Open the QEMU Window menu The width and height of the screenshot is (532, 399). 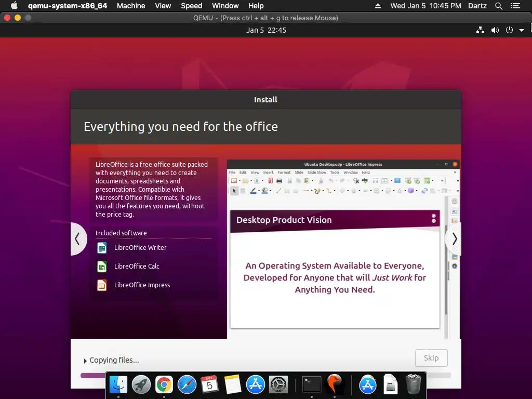click(x=225, y=6)
